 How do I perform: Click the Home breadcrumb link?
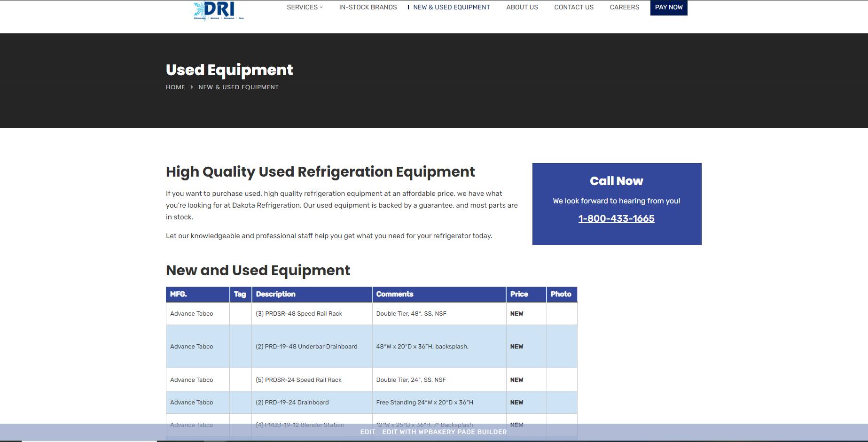[x=175, y=87]
